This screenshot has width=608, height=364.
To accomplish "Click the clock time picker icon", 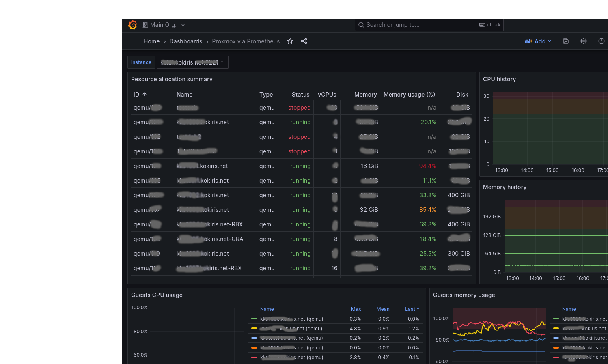I will [x=601, y=41].
